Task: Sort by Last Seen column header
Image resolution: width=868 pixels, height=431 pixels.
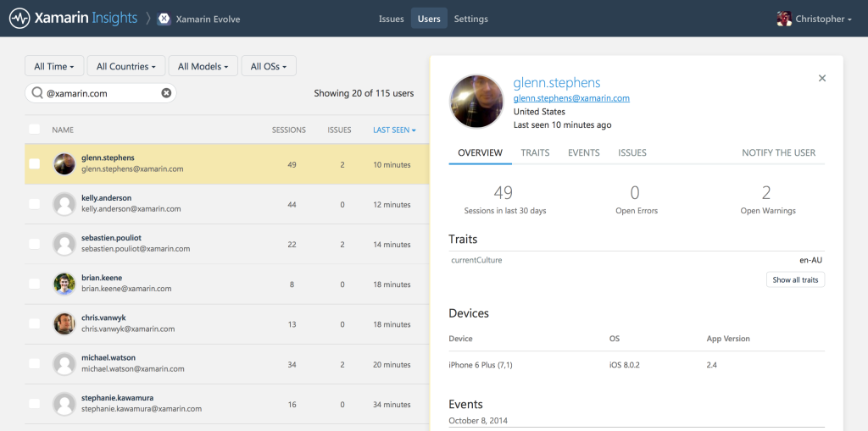Action: [x=394, y=130]
